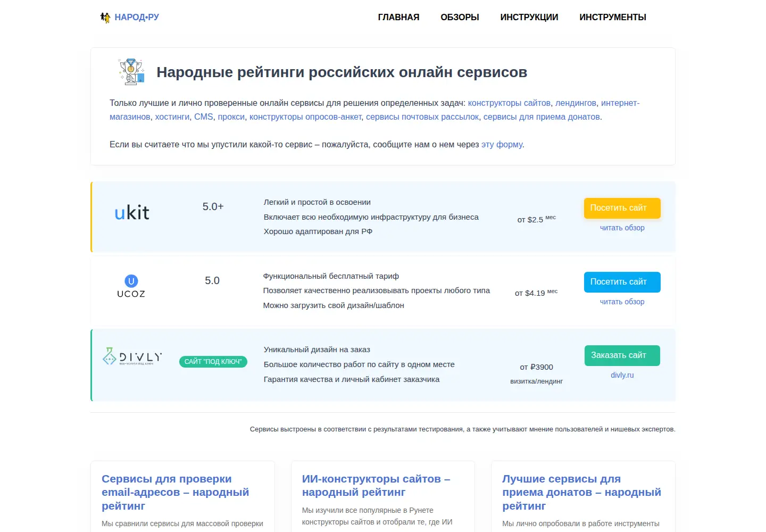The height and width of the screenshot is (532, 766).
Task: Click the green Заказать сайт button
Action: coord(622,355)
